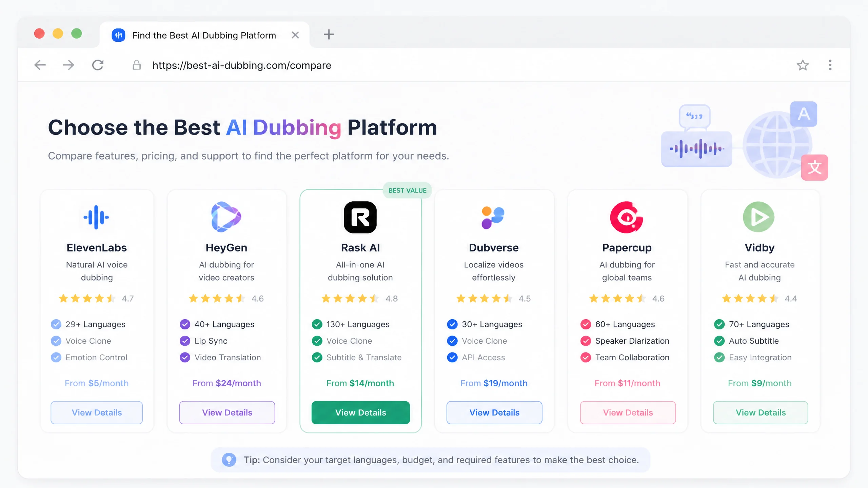Click the Tip text about target languages
Viewport: 868px width, 488px height.
[441, 460]
